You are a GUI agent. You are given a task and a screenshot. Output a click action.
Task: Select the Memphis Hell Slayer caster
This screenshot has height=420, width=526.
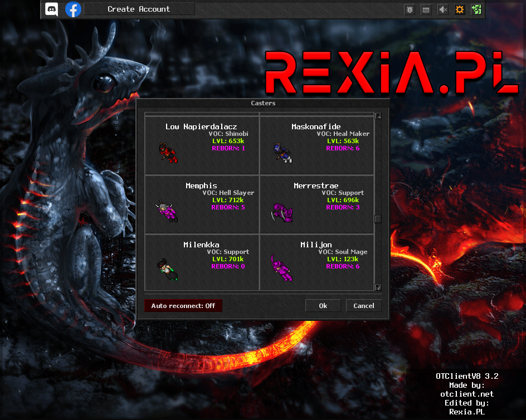[x=202, y=204]
